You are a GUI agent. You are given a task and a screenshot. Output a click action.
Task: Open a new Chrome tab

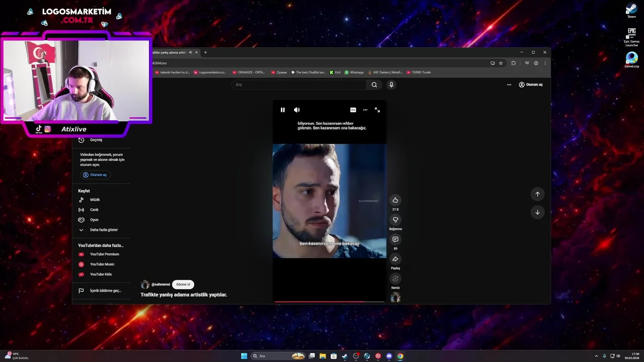click(205, 52)
